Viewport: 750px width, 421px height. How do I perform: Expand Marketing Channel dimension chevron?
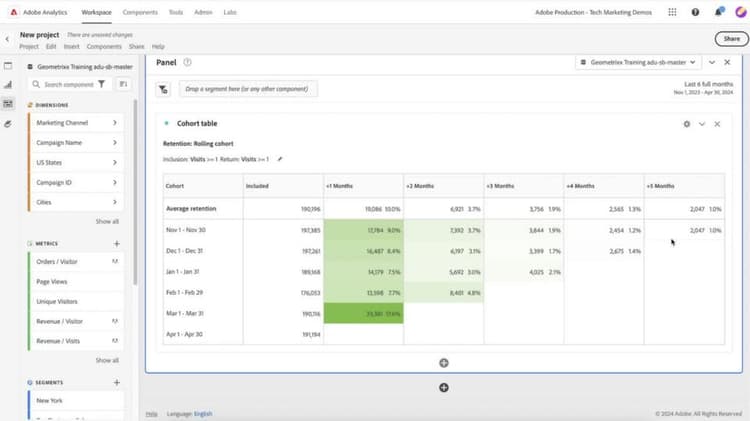115,123
